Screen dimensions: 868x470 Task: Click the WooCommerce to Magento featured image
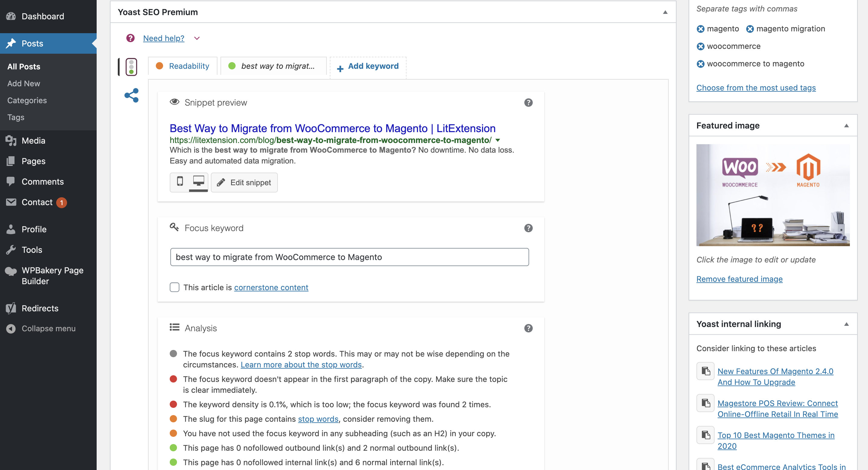773,195
